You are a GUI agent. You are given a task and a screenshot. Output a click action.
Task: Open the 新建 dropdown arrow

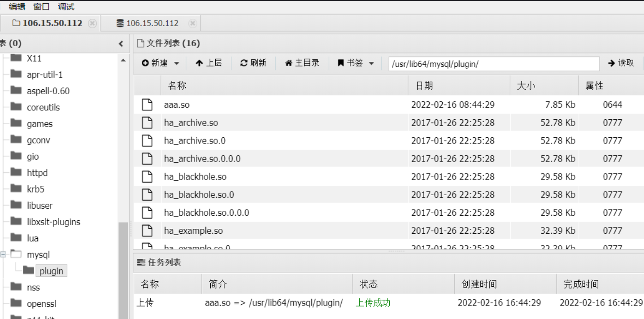(176, 64)
